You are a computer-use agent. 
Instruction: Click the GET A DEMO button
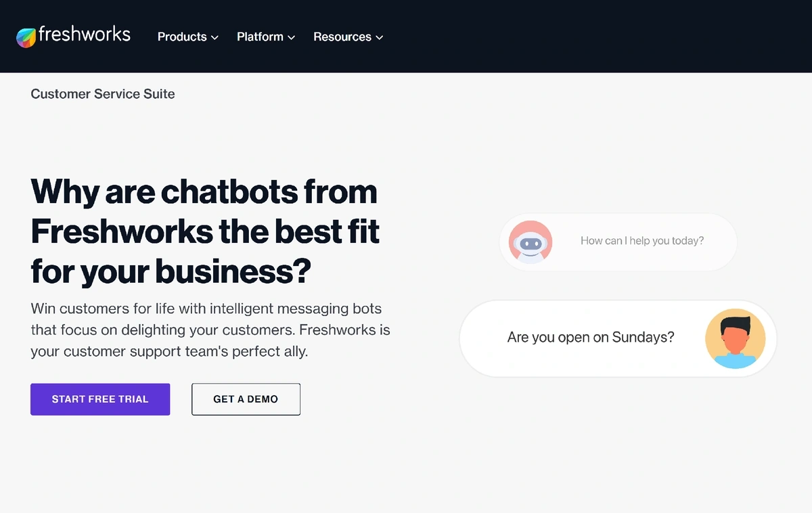(x=246, y=399)
